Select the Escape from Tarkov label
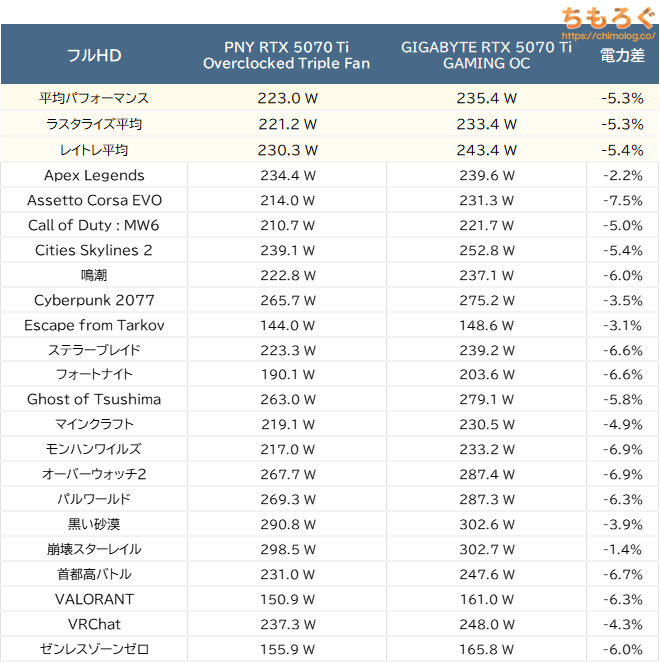The width and height of the screenshot is (660, 663). click(x=94, y=325)
